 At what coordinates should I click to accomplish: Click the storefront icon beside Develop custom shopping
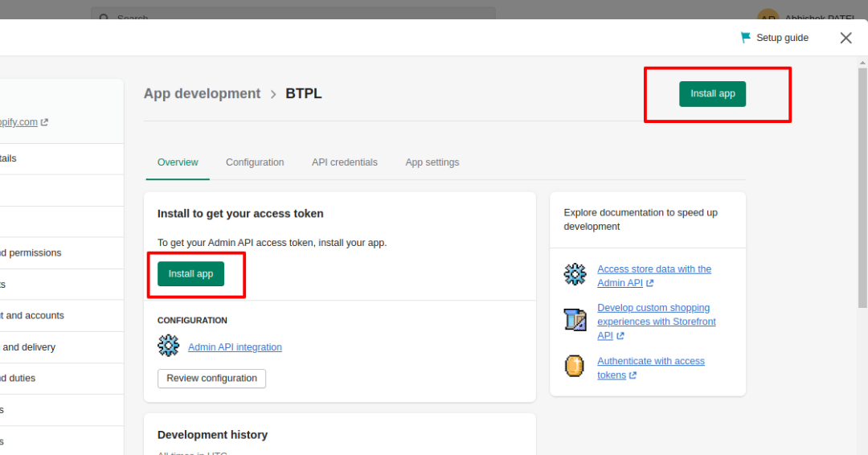pyautogui.click(x=575, y=319)
